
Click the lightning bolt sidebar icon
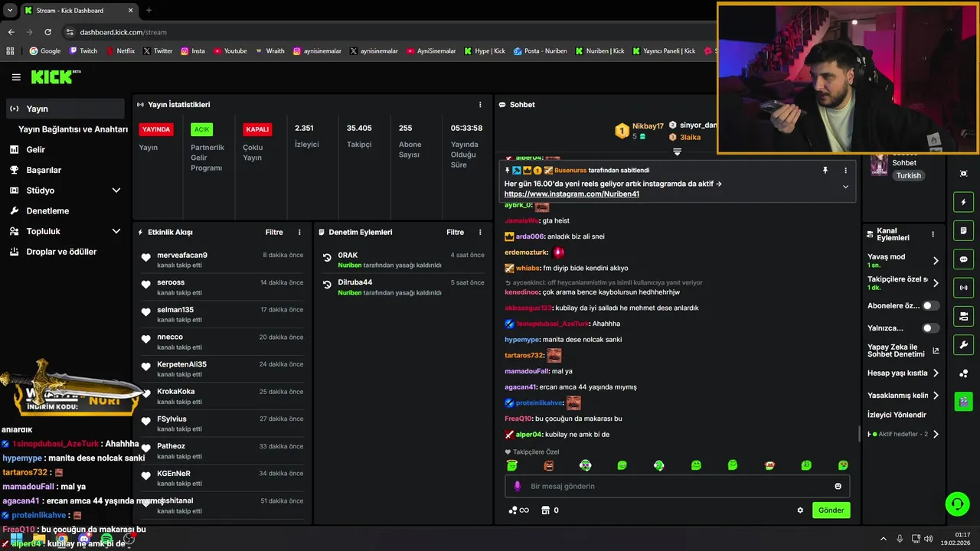coord(963,202)
